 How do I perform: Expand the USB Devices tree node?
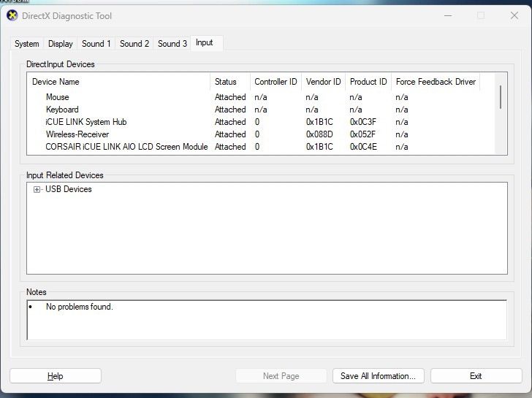coord(37,190)
